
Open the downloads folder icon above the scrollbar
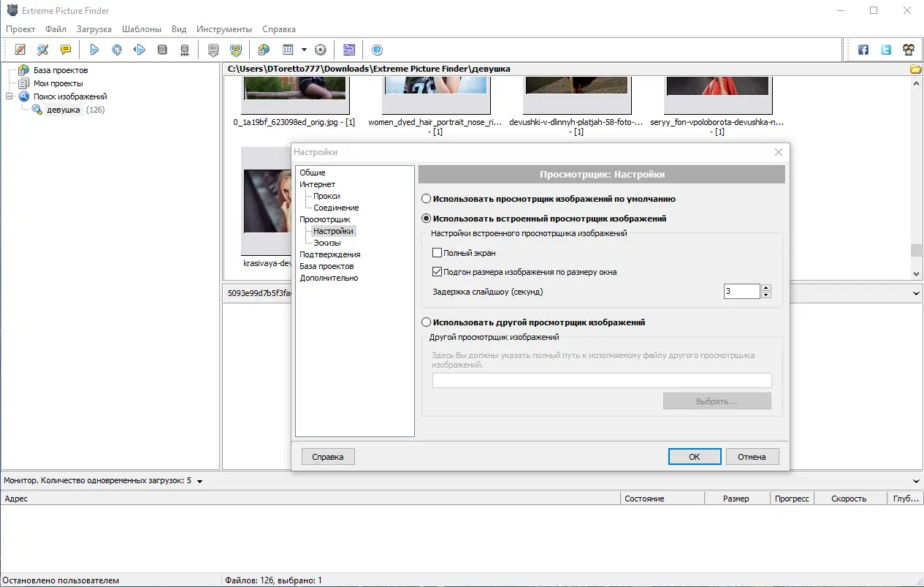pyautogui.click(x=915, y=67)
